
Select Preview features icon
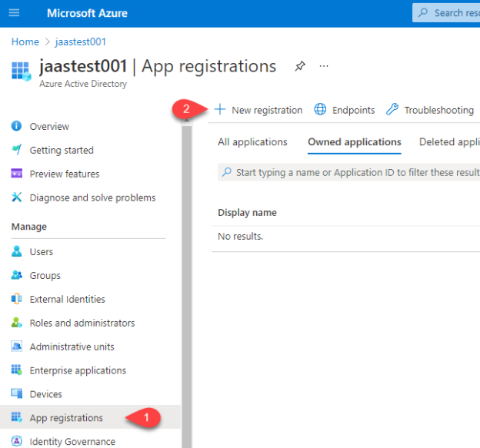(16, 174)
